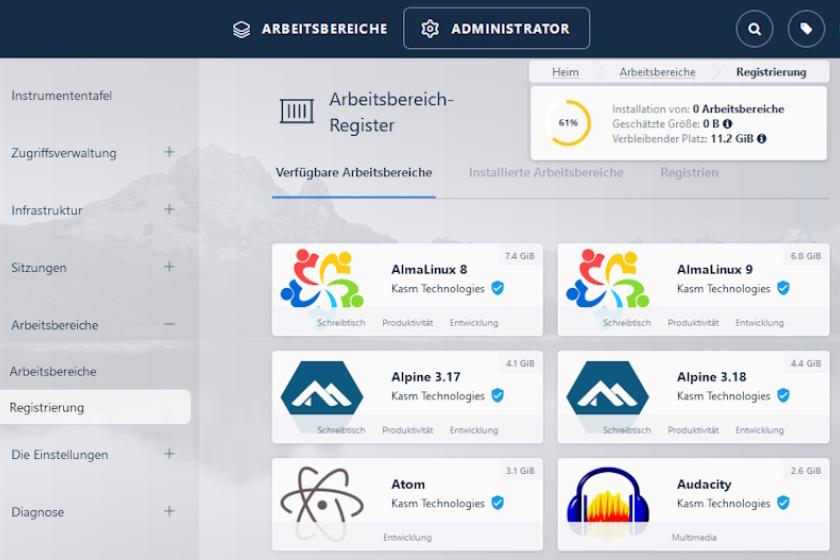840x560 pixels.
Task: Switch to Installierte Arbeitsbereiche tab
Action: pos(546,173)
